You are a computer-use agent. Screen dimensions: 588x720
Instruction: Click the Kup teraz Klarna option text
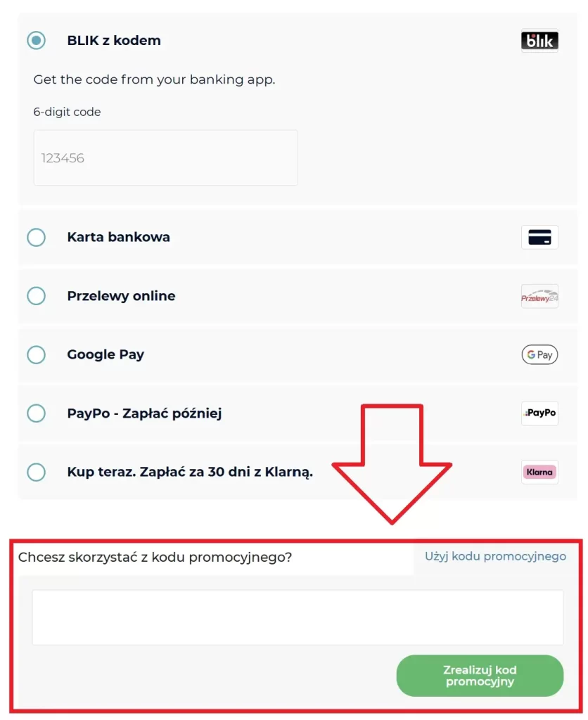click(190, 472)
